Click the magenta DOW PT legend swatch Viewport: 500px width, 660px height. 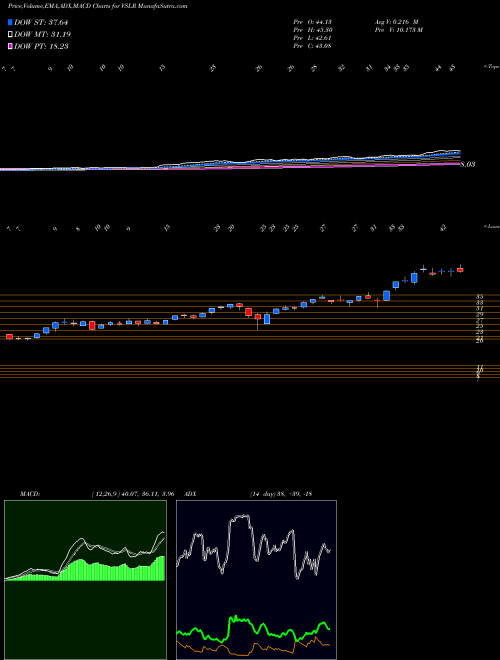pos(10,46)
